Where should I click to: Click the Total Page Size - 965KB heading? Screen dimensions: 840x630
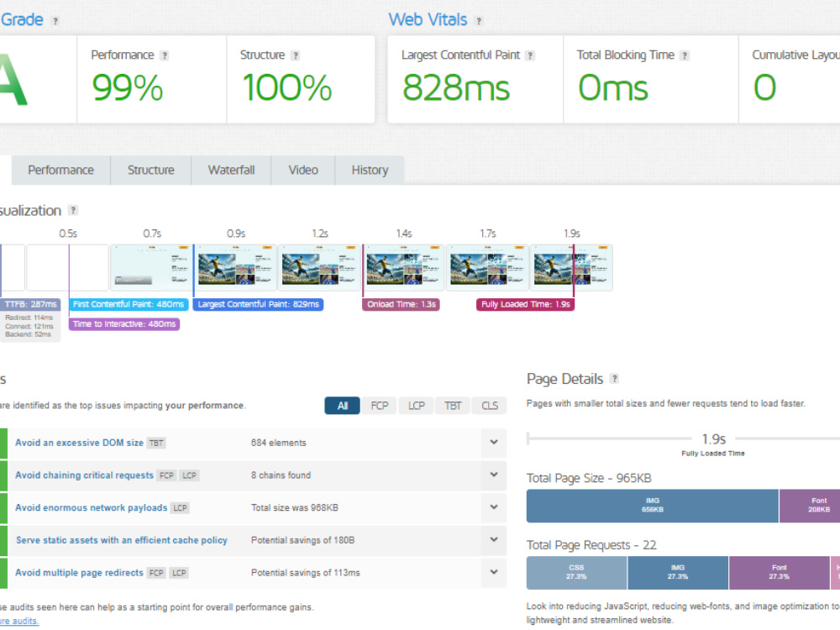point(589,479)
